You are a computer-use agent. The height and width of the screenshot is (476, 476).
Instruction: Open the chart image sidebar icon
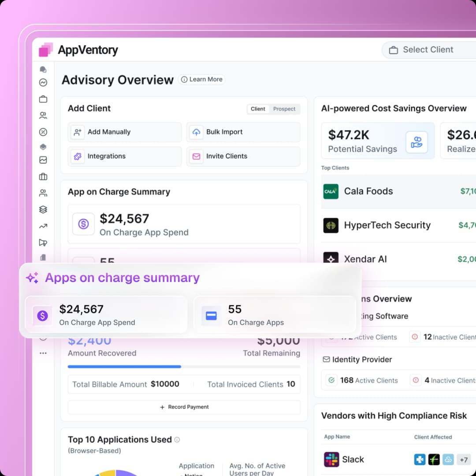click(x=43, y=160)
